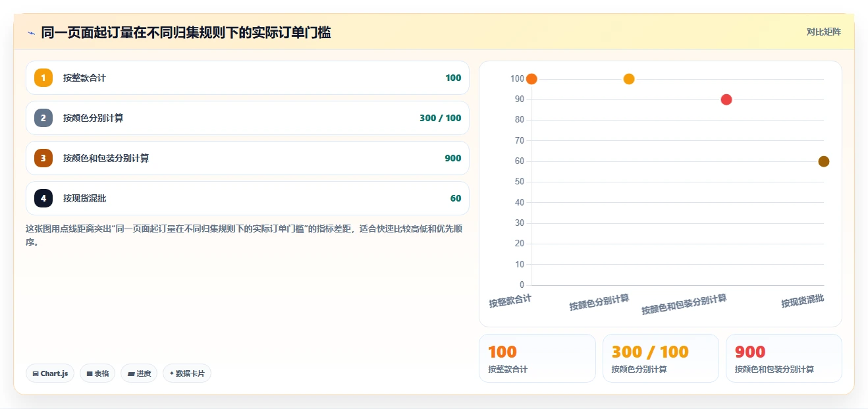Screen dimensions: 868x409
Task: Click the 50 y-axis tick label
Action: click(x=520, y=182)
